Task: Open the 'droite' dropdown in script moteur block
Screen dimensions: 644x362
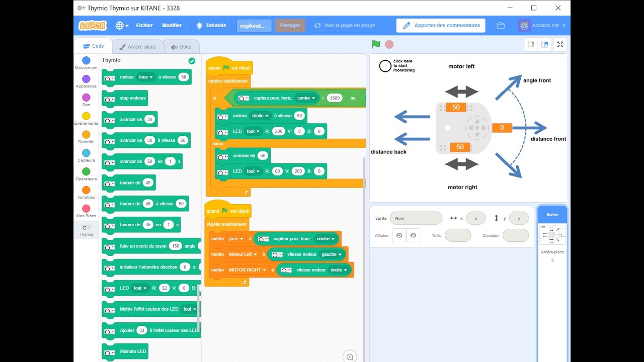Action: pyautogui.click(x=260, y=116)
